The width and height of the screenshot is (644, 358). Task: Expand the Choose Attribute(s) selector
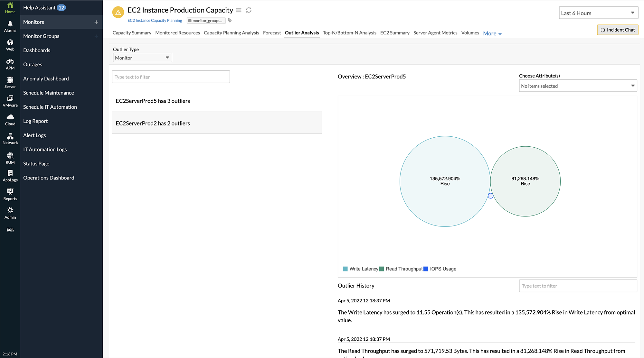click(578, 86)
